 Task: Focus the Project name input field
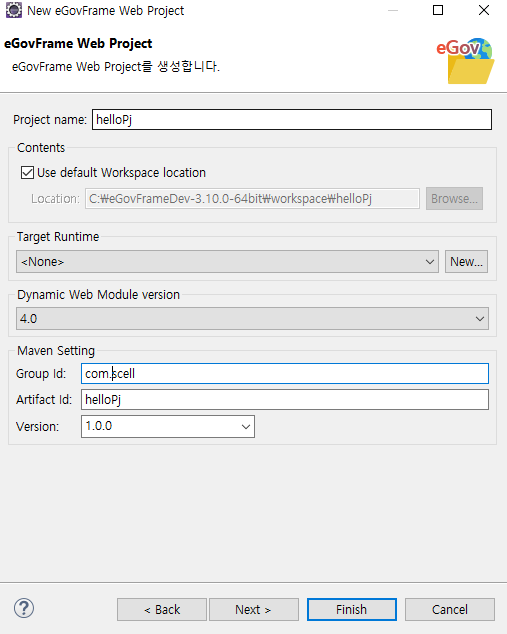coord(292,120)
